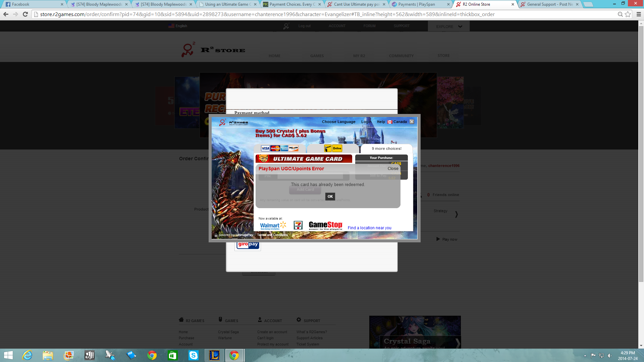Open the 9 more choices tab
Image resolution: width=644 pixels, height=362 pixels.
pos(386,148)
